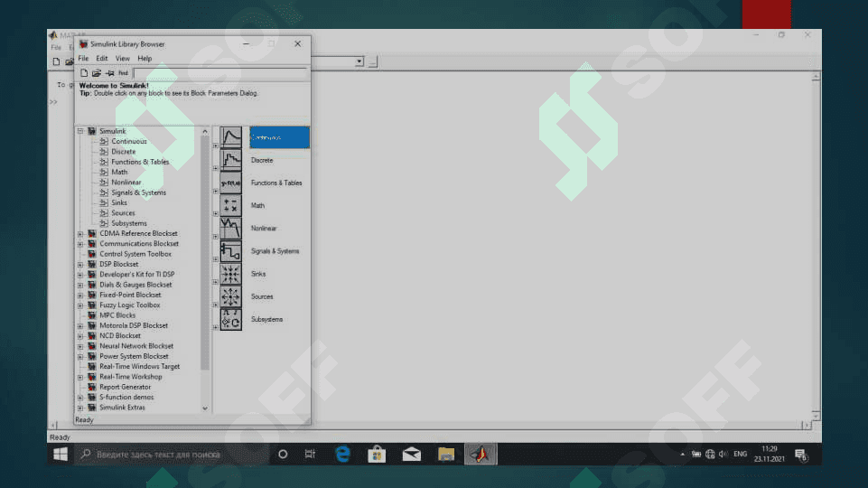Select Sources in the library tree

click(x=123, y=213)
